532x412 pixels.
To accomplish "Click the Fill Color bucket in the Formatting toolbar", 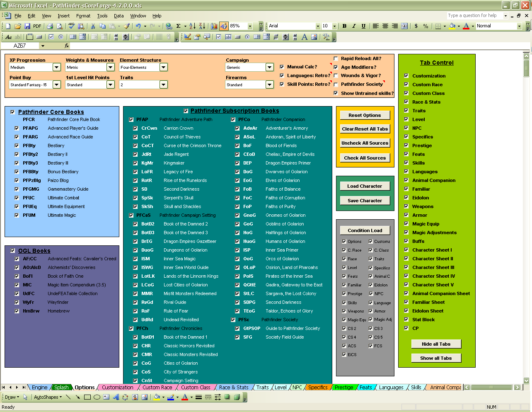I will [x=452, y=26].
